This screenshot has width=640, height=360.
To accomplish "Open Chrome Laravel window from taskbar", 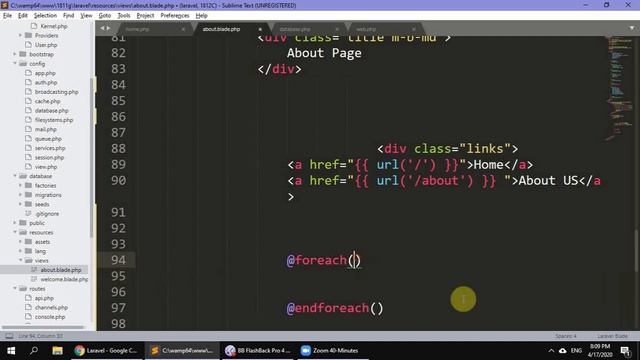I will 107,351.
